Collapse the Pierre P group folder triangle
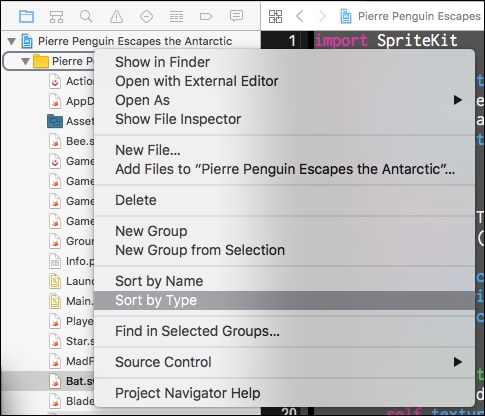 25,61
